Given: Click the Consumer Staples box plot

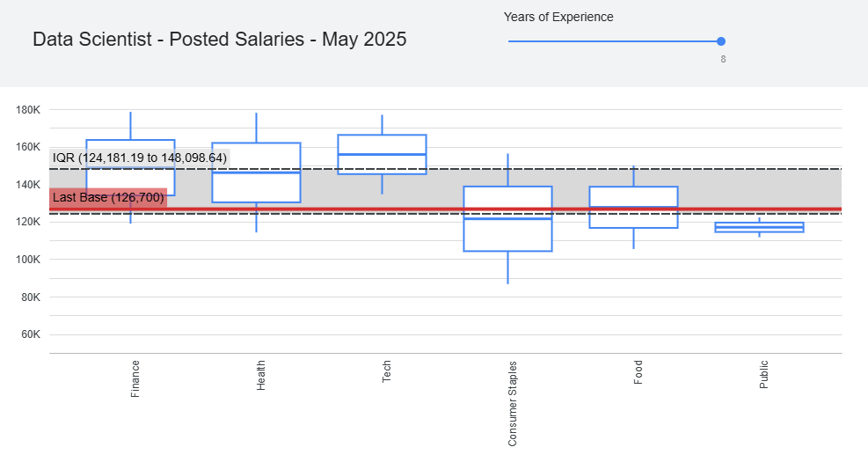Looking at the screenshot, I should 507,219.
